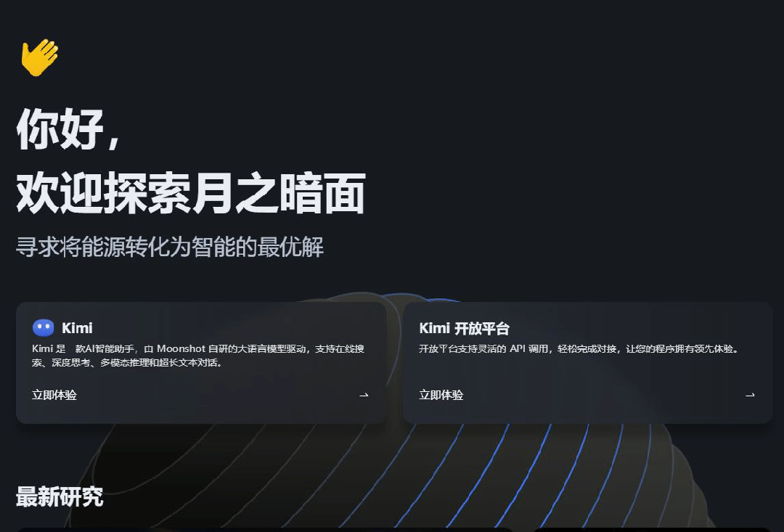Click the Kimi AI assistant description text

click(x=197, y=356)
